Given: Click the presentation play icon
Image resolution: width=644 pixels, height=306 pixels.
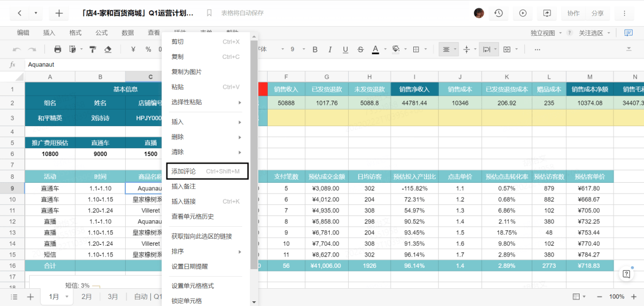Looking at the screenshot, I should point(523,13).
